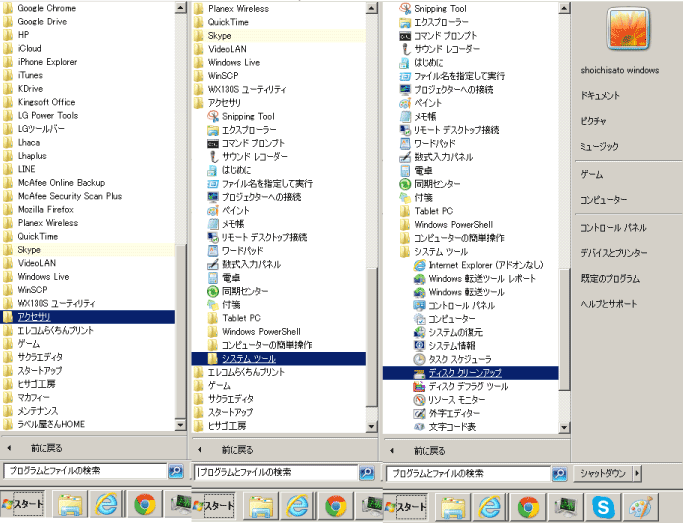Open the shutdown options arrow
Screen dimensions: 683x523
637,473
